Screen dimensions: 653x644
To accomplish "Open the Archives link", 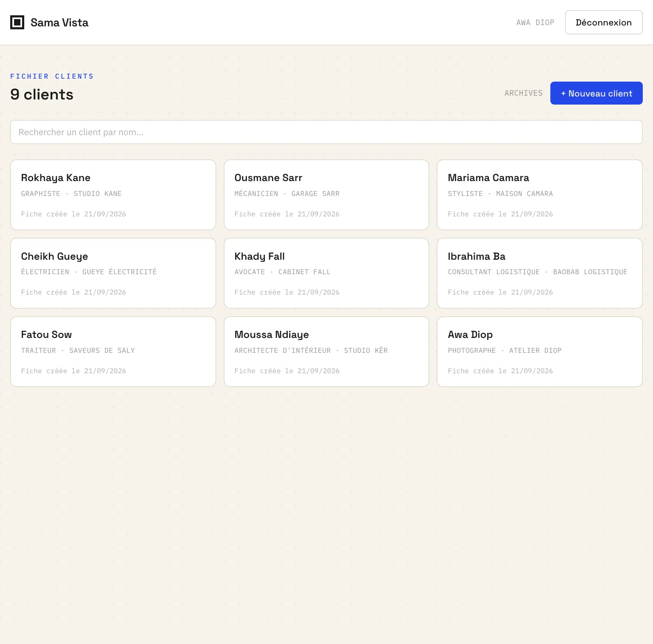I will [x=523, y=93].
